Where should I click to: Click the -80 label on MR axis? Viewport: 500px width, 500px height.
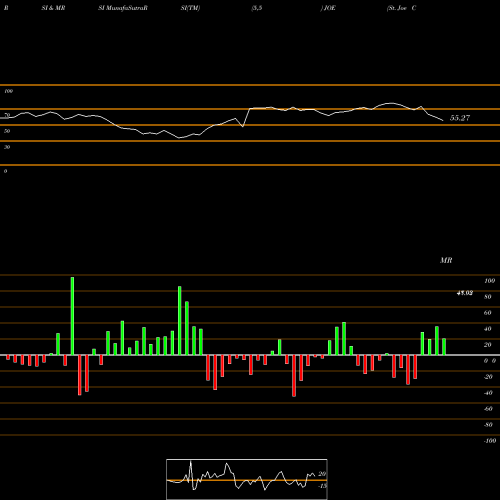488,425
